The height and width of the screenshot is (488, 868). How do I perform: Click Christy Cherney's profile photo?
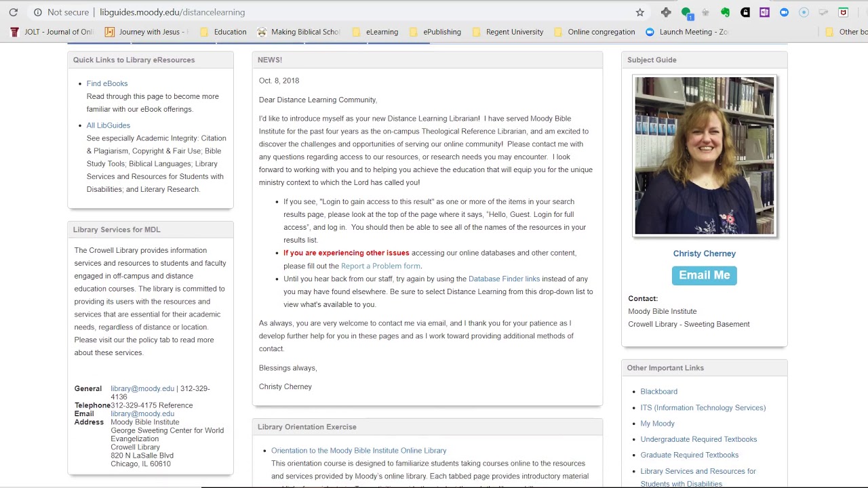click(705, 156)
